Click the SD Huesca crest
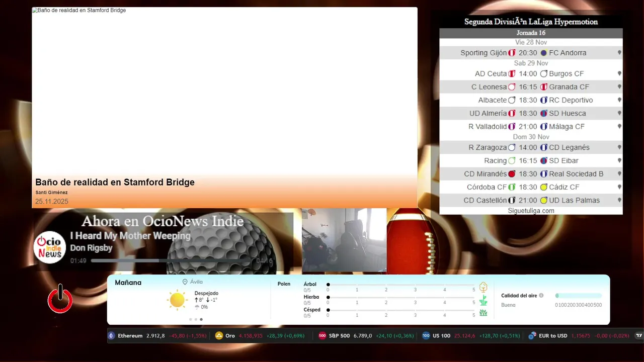644x362 pixels. click(543, 113)
